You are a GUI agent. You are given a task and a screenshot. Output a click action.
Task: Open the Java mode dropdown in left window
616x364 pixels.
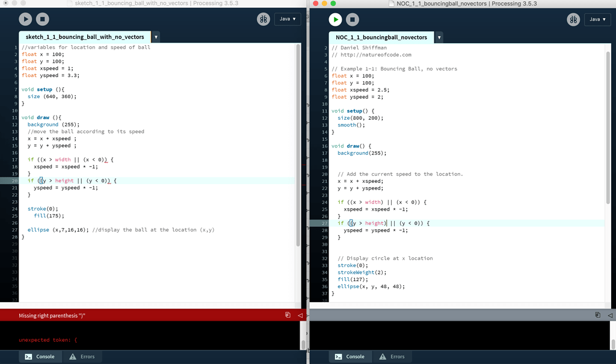(x=288, y=19)
